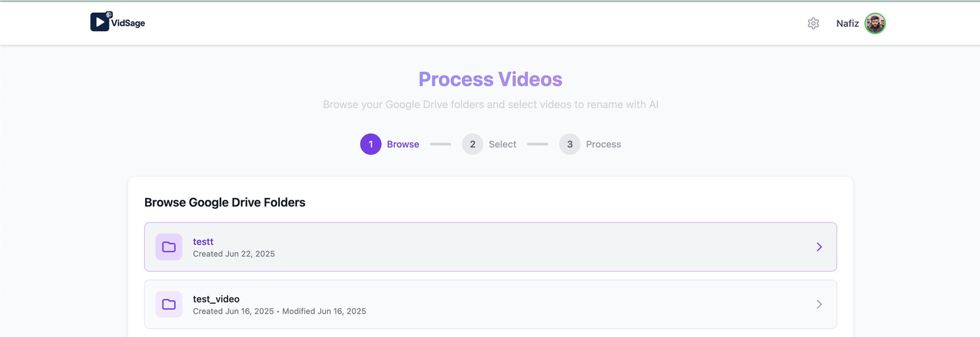Open settings via the gear icon
The height and width of the screenshot is (337, 980).
[x=813, y=23]
